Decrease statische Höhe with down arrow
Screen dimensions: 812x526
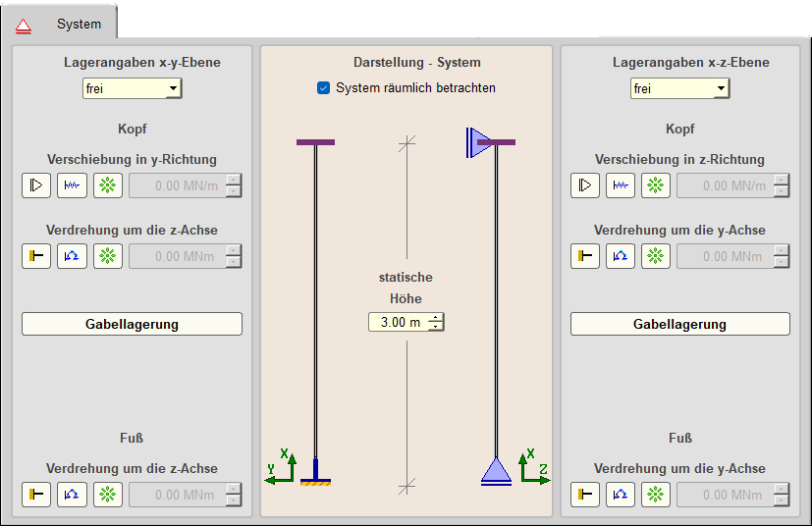click(x=437, y=327)
